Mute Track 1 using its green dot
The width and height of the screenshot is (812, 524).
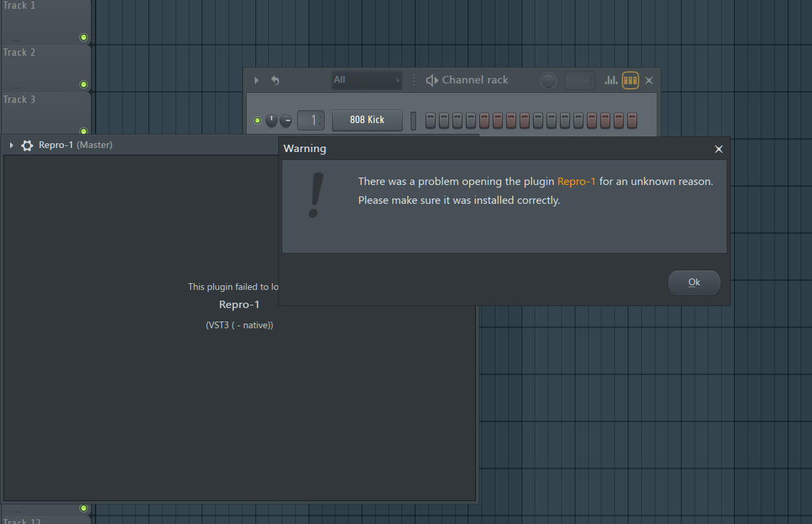[x=83, y=37]
